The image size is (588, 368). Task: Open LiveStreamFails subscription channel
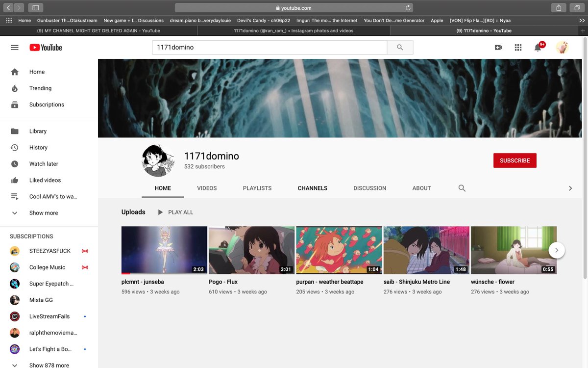pos(49,316)
